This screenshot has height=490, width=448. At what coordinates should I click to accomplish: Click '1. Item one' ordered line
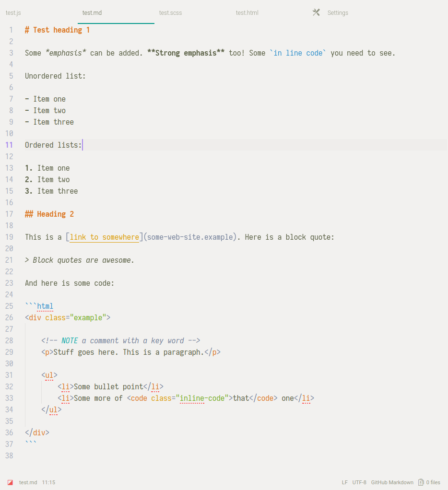[x=47, y=168]
